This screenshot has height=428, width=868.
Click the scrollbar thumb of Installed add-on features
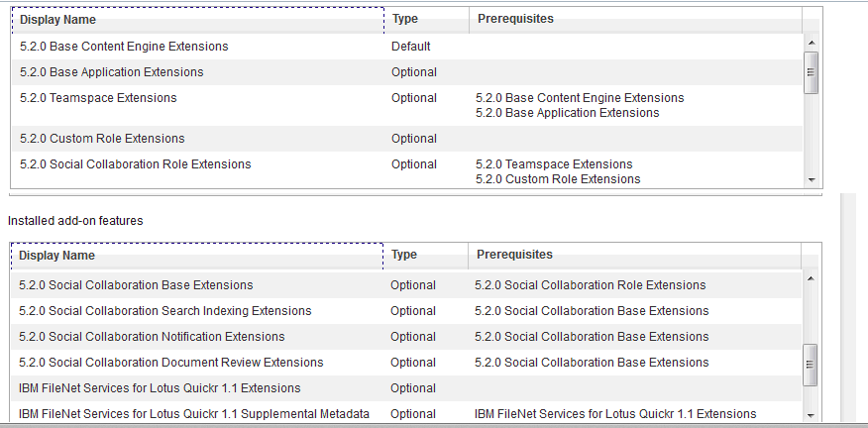[x=811, y=365]
